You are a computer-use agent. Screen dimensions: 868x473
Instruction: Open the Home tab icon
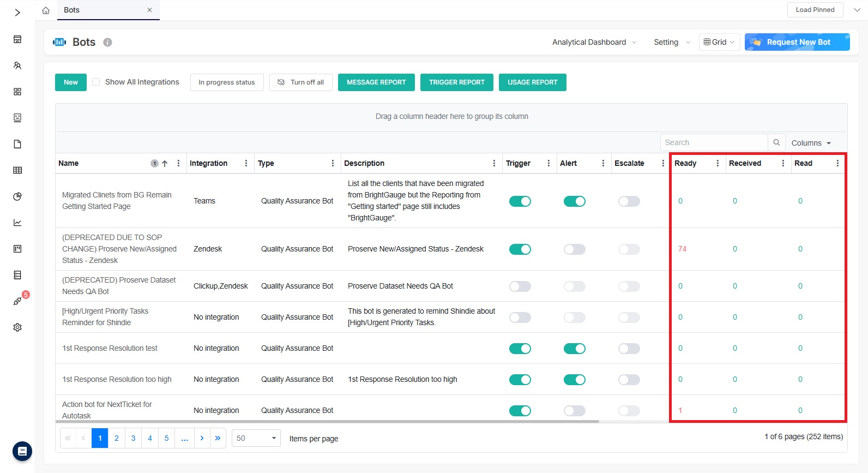(x=46, y=10)
